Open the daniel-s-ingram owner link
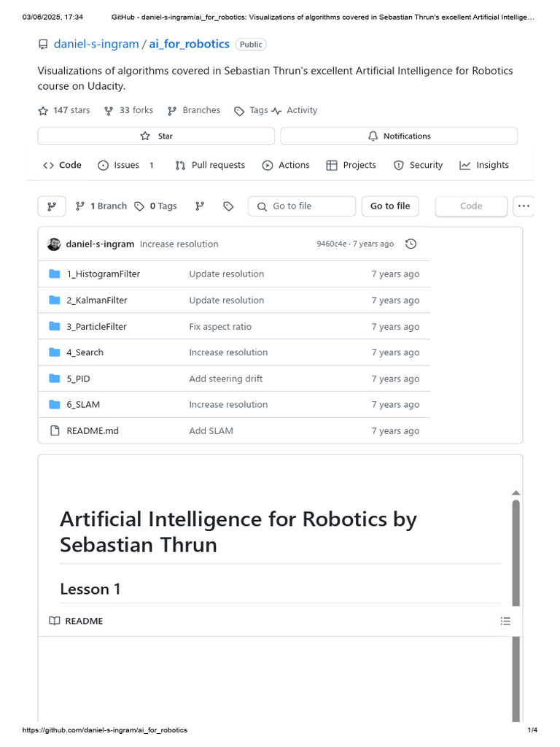Image resolution: width=560 pixels, height=747 pixels. pyautogui.click(x=96, y=44)
